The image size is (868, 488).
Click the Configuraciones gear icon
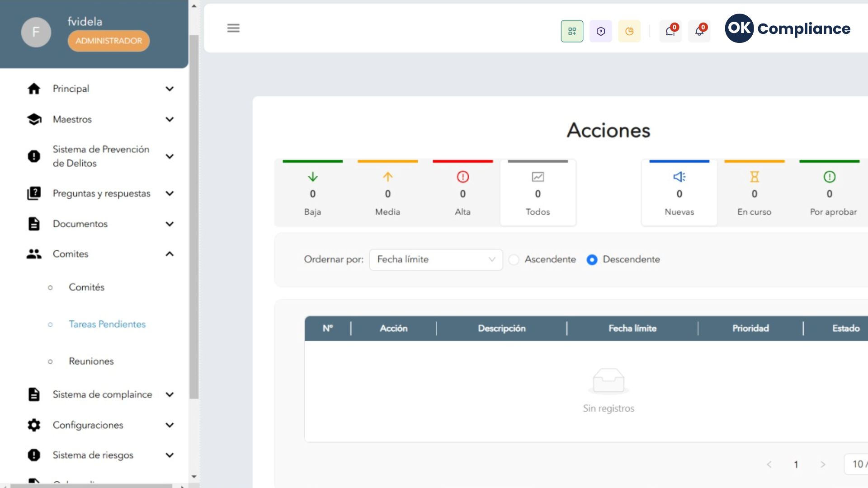(34, 425)
